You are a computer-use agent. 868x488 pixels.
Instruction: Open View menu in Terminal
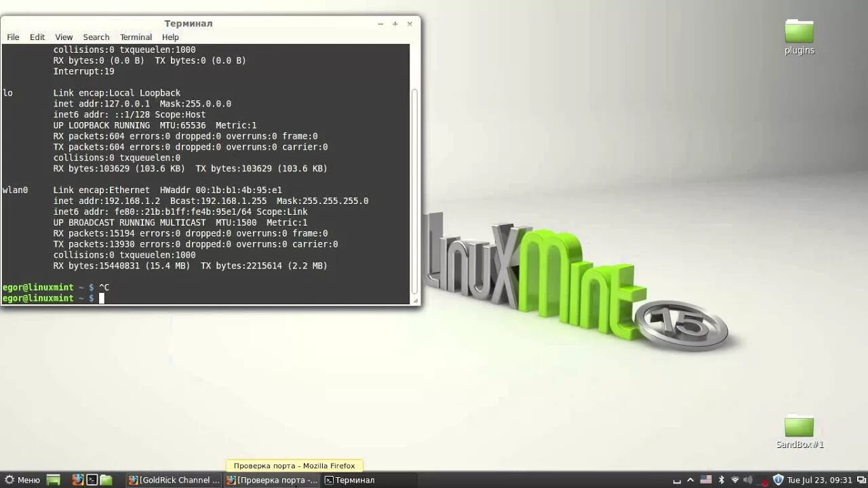tap(64, 37)
